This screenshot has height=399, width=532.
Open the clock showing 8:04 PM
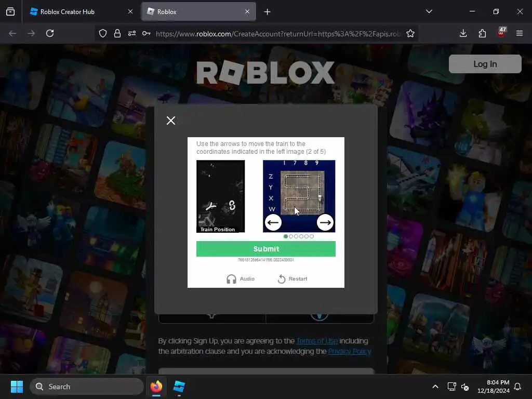[x=494, y=387]
